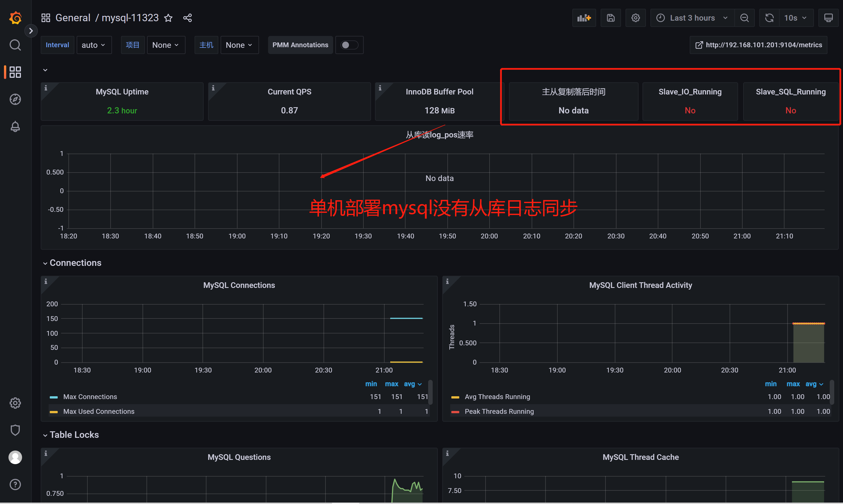
Task: Open the Configuration gear in sidebar
Action: point(15,403)
